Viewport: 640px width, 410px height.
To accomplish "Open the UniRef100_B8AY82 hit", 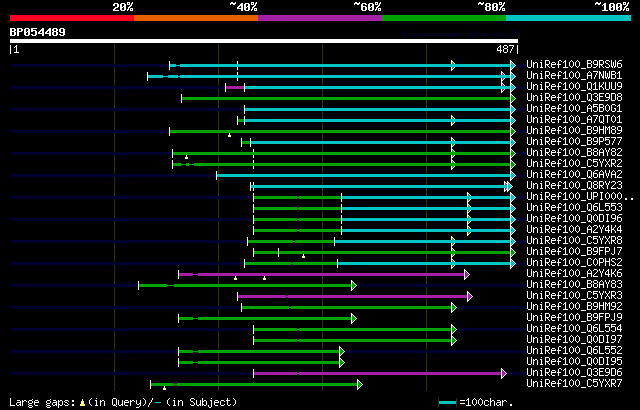I will (x=574, y=153).
